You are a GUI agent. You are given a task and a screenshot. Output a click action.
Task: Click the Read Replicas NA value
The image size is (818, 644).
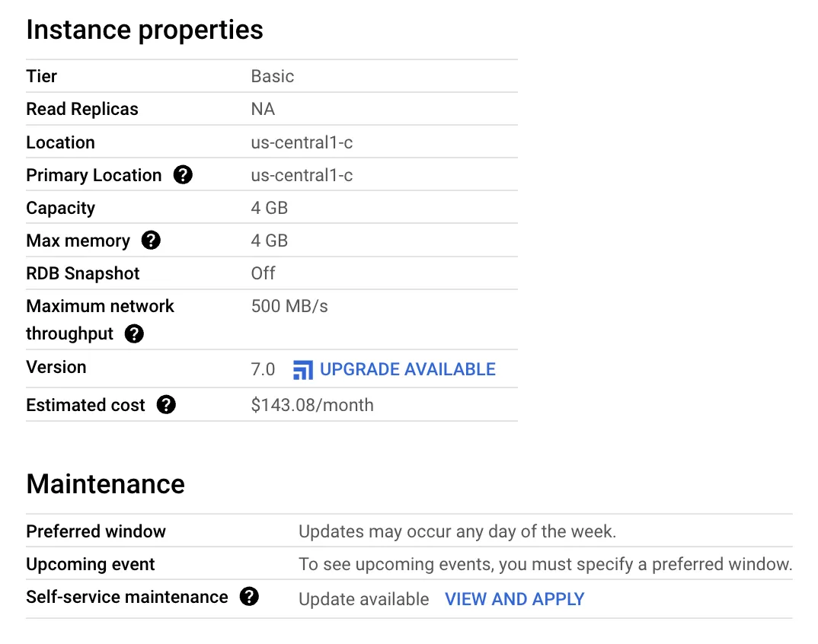pos(263,109)
